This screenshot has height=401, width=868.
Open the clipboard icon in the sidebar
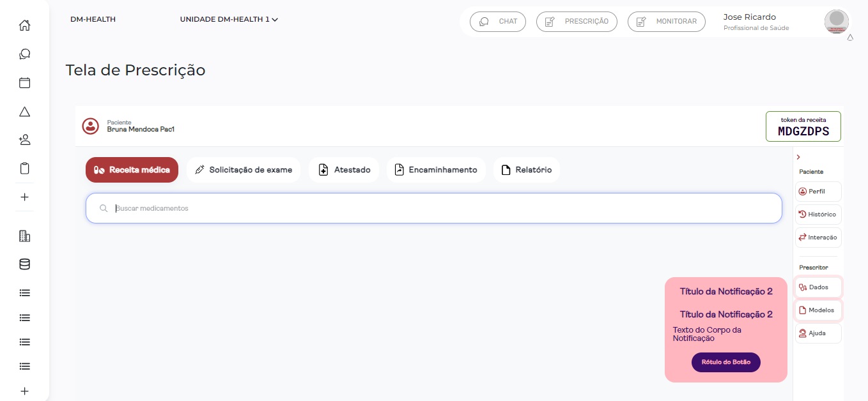pos(24,169)
